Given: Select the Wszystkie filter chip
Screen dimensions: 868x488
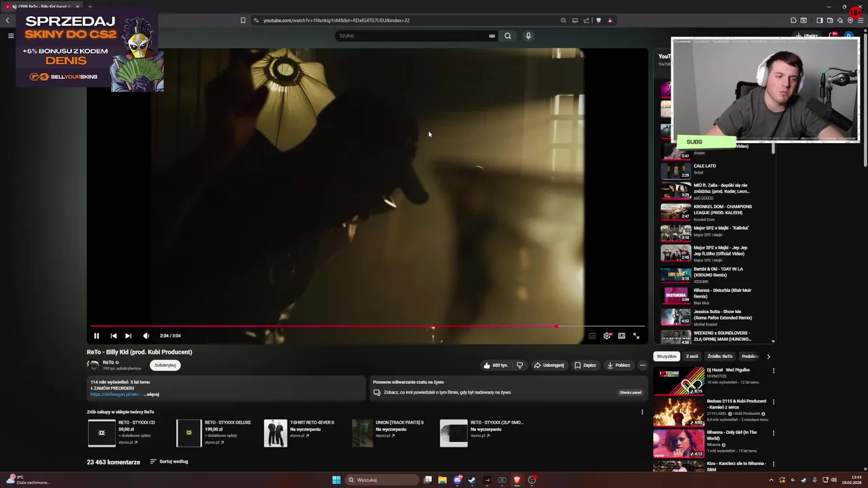Looking at the screenshot, I should click(x=667, y=357).
